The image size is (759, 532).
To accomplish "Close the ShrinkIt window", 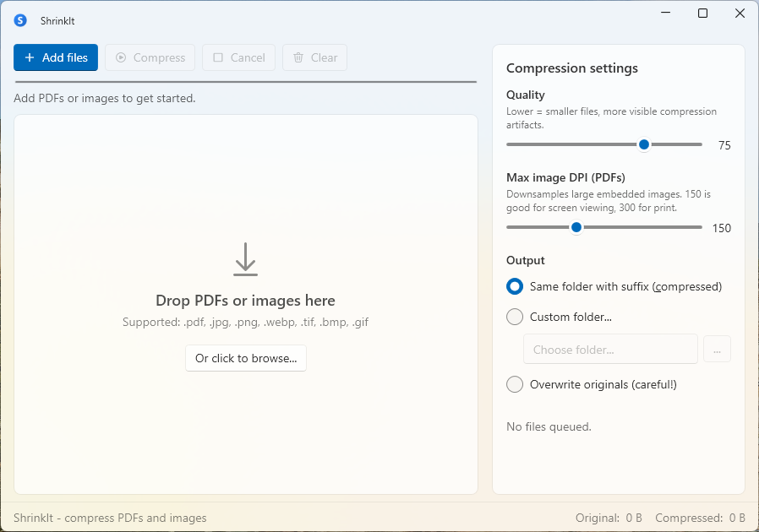I will pos(740,13).
